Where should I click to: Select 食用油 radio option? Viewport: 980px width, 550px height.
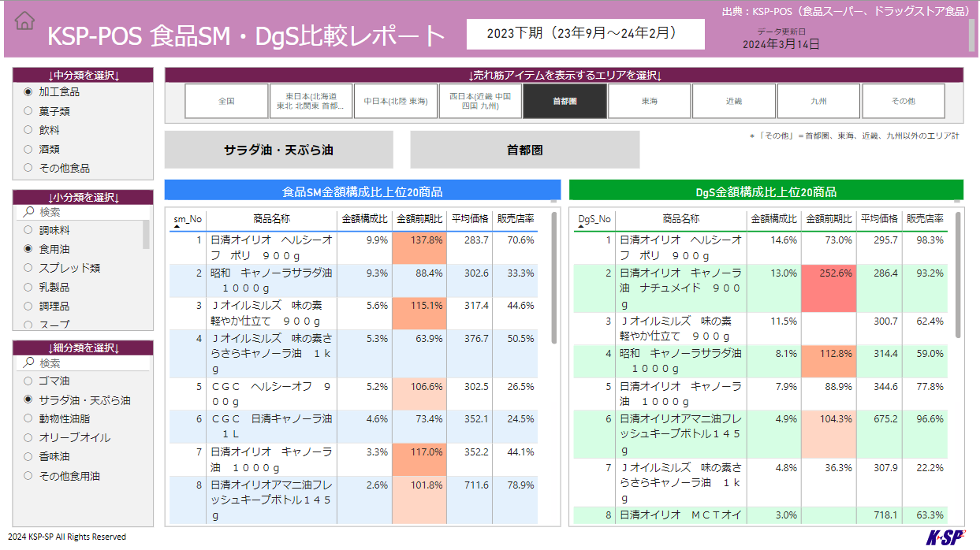tap(28, 249)
